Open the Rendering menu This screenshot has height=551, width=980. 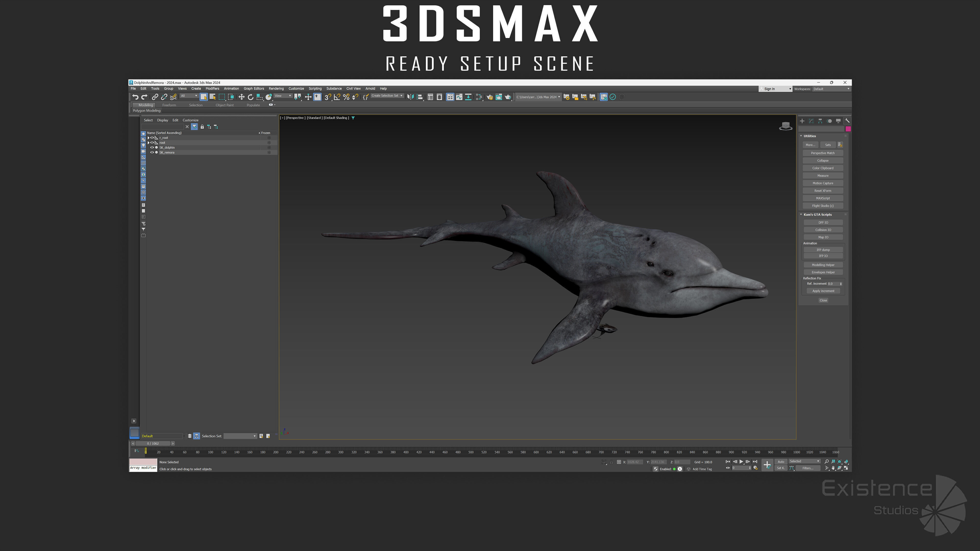[276, 89]
